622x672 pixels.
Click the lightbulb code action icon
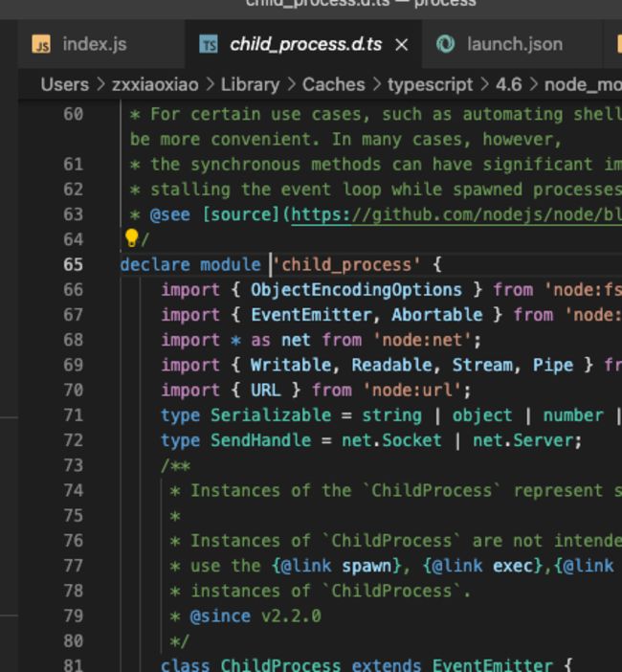(132, 238)
